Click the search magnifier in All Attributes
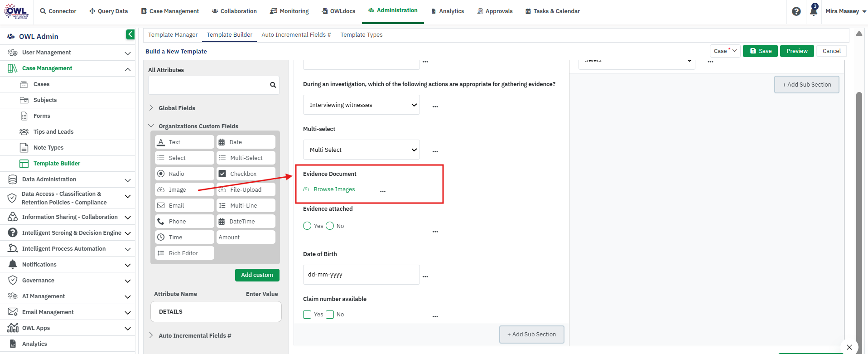The height and width of the screenshot is (354, 868). [273, 85]
